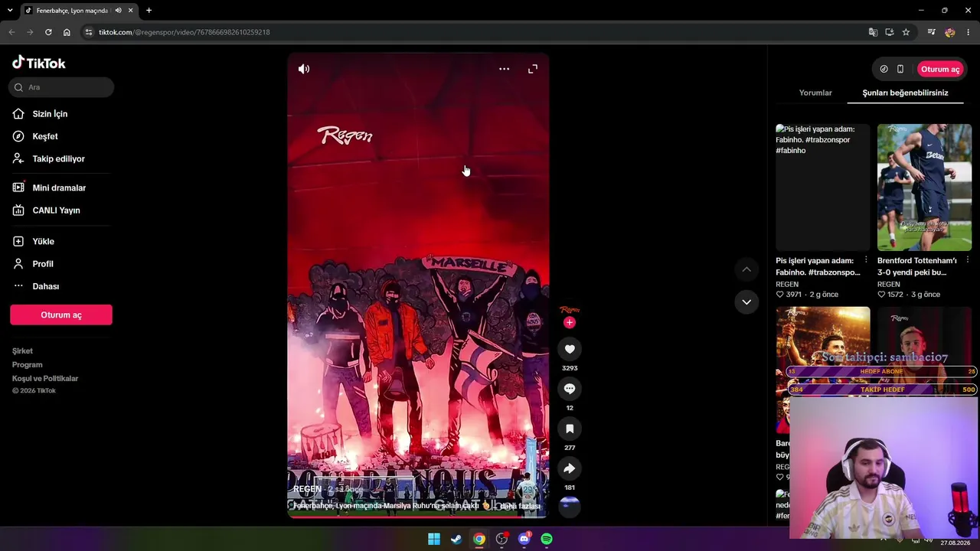Screen dimensions: 980x551
Task: Seek using the video progress bar
Action: click(418, 517)
